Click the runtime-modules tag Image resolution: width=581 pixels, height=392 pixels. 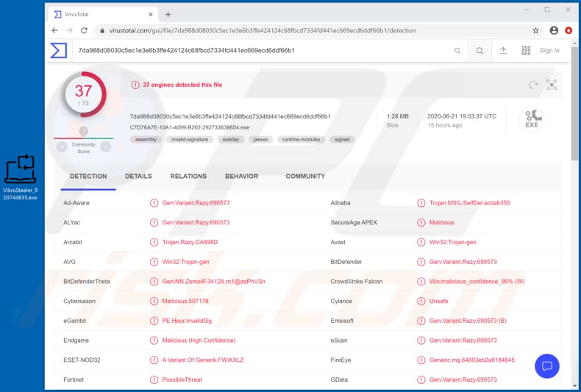(x=302, y=140)
